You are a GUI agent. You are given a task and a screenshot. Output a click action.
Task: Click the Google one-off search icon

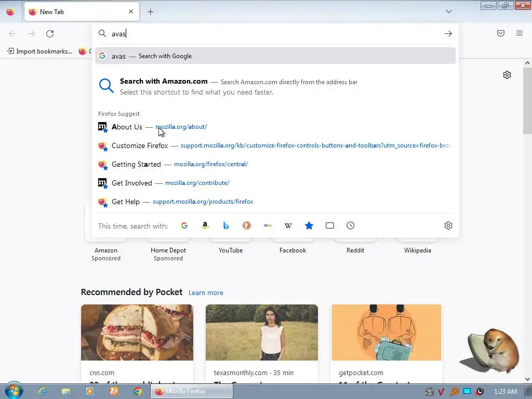click(x=184, y=225)
